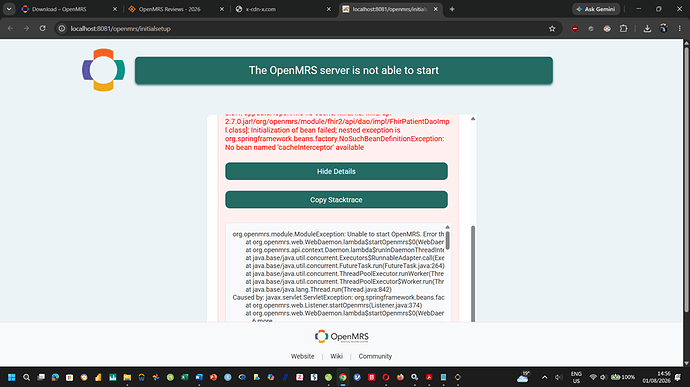Click the Ask Gemini button
Screen dimensions: 690x387
point(596,9)
